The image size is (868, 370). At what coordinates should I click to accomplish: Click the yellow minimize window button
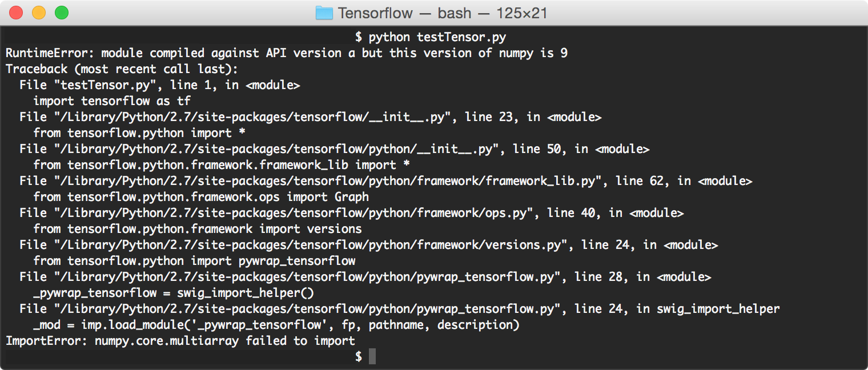pyautogui.click(x=39, y=13)
